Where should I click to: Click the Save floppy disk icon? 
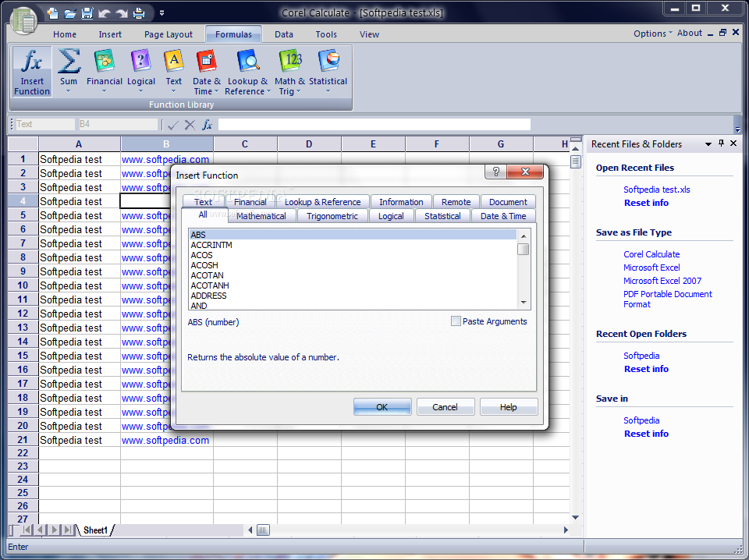(x=87, y=13)
